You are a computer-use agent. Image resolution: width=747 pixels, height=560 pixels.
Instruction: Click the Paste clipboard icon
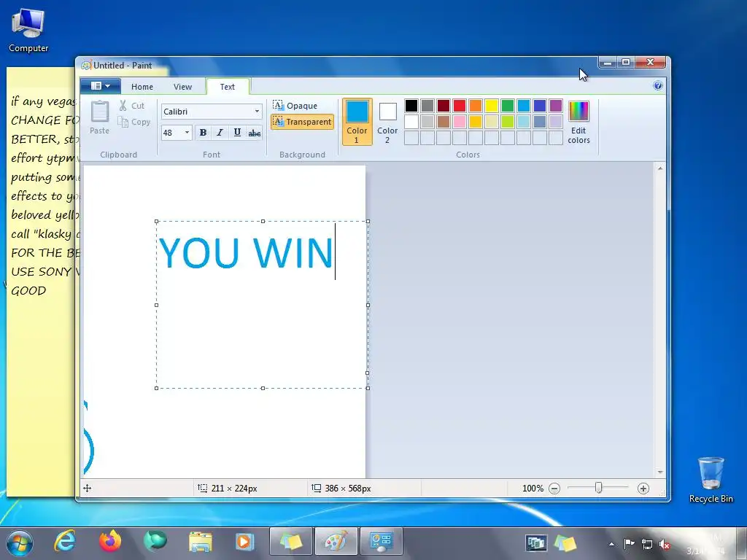pos(99,117)
